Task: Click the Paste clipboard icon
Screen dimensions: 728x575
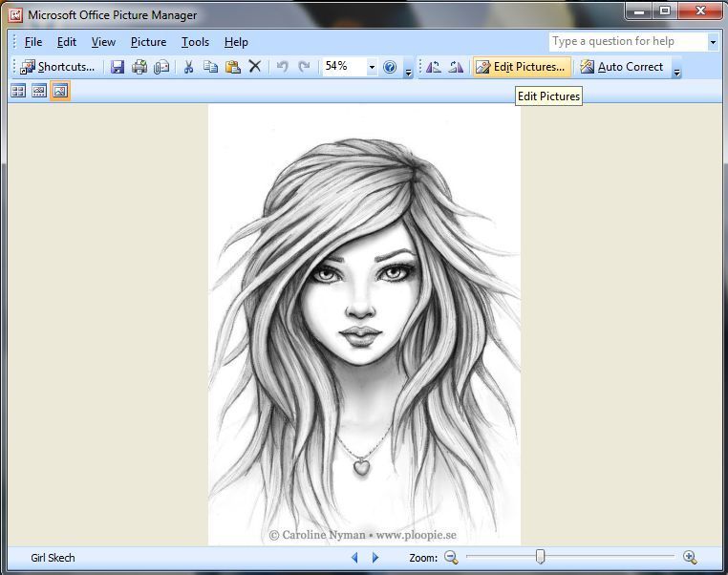Action: point(232,67)
